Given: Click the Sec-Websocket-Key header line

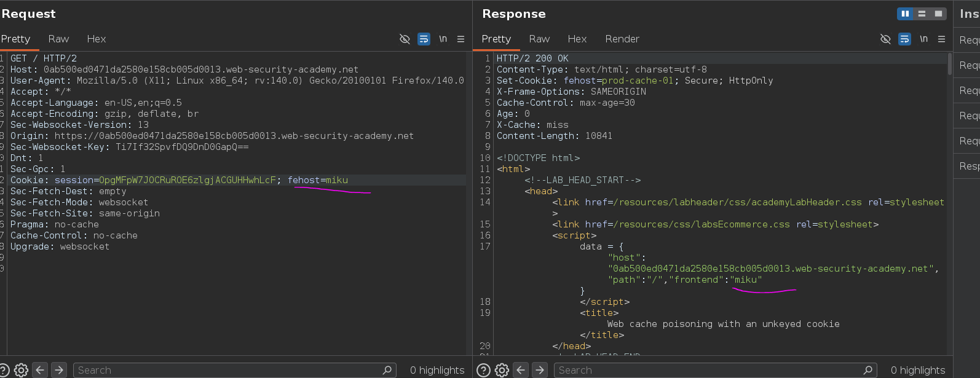Looking at the screenshot, I should [130, 147].
